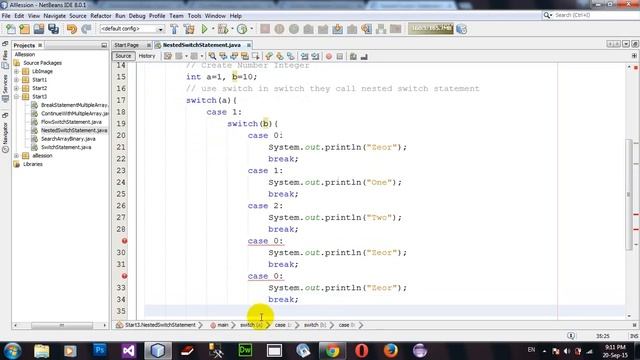Click the Redo arrow icon

(x=86, y=29)
